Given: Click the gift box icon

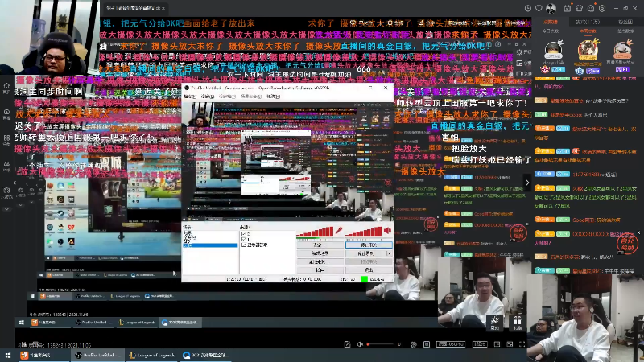Looking at the screenshot, I should 517,323.
